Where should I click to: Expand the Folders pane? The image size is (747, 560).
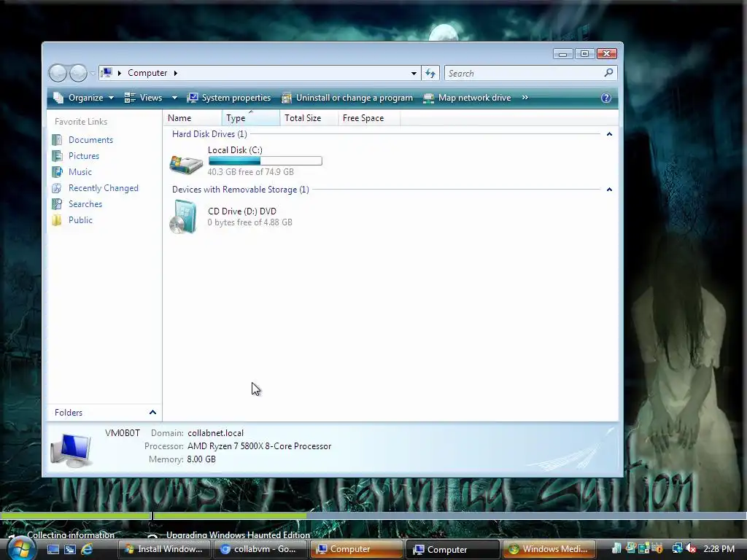click(x=152, y=413)
